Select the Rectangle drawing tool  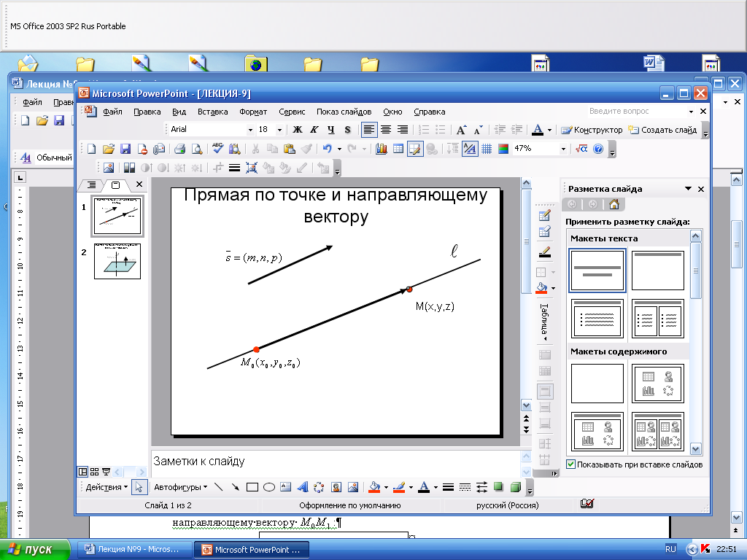252,487
